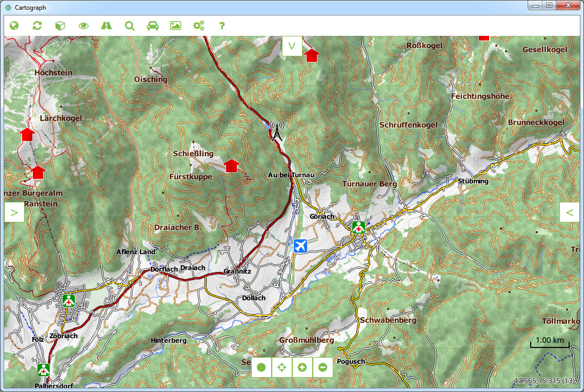Select the red arrow waypoint near Schießling

coord(231,166)
